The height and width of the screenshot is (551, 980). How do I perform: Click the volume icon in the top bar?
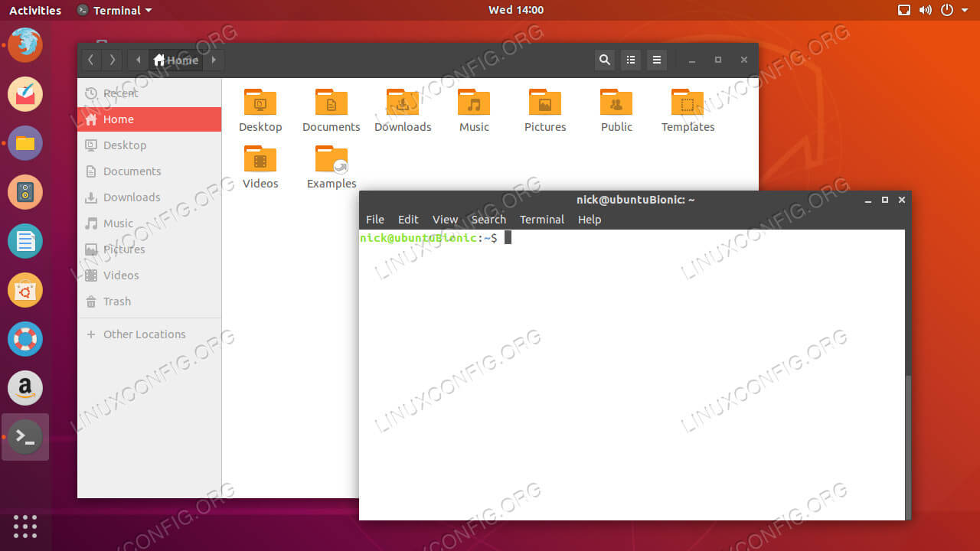coord(926,10)
